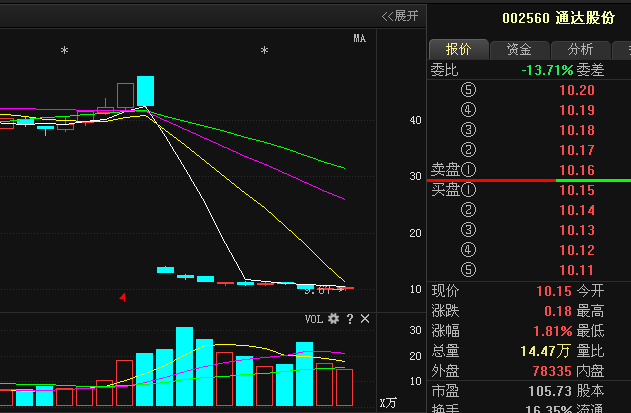
Task: Click the tallest cyan volume bar
Action: pyautogui.click(x=184, y=366)
